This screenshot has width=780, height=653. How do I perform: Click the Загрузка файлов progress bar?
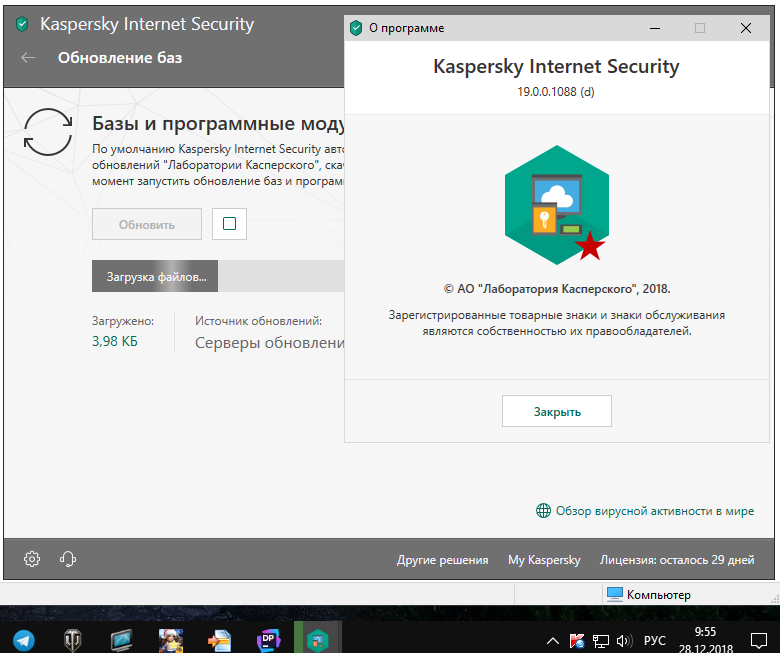218,276
